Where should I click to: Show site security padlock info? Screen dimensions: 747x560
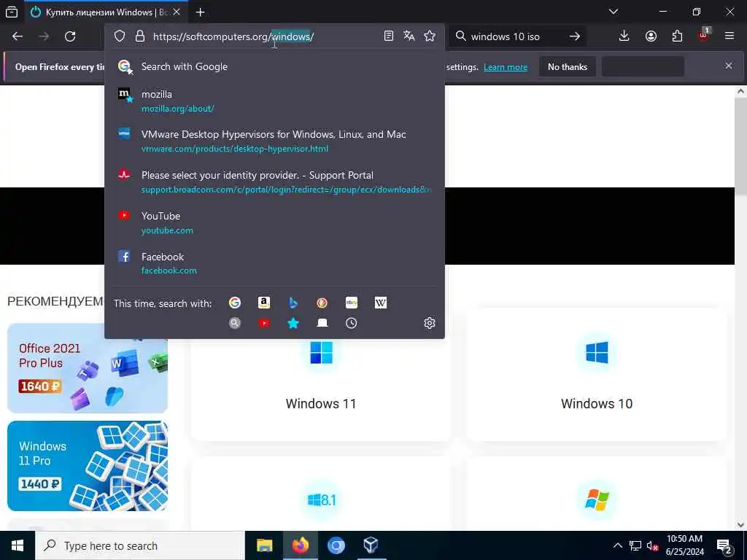tap(139, 36)
